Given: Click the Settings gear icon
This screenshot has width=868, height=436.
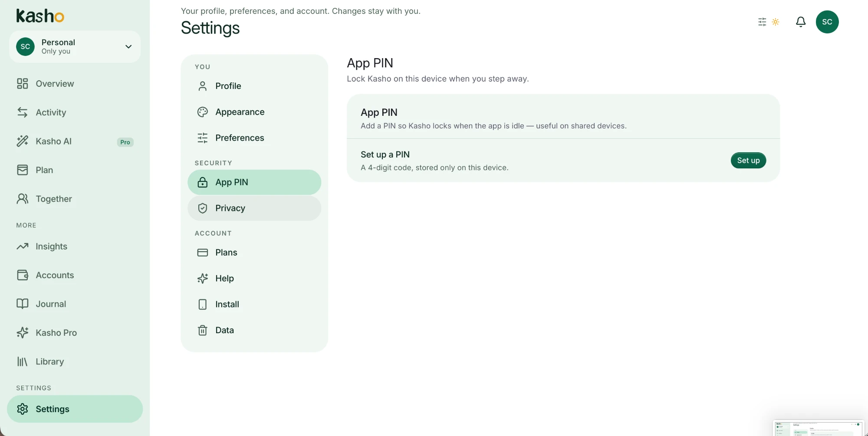Looking at the screenshot, I should click(x=22, y=409).
